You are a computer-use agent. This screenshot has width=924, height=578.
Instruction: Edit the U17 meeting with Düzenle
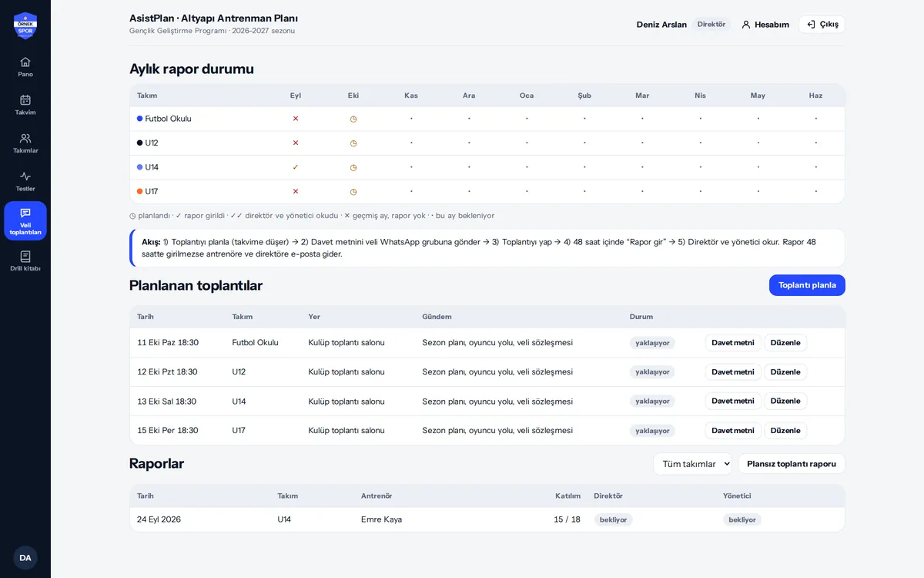coord(785,431)
